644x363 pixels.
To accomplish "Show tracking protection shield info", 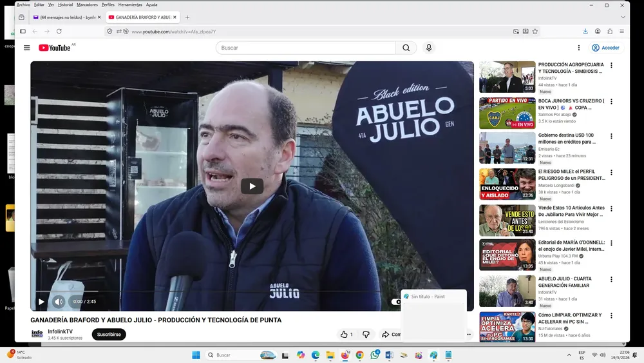I will tap(109, 31).
